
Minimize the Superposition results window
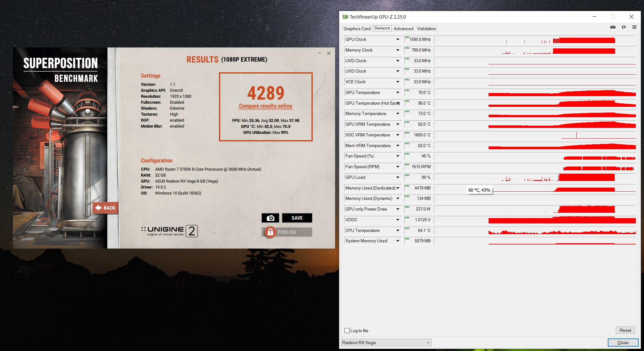point(319,53)
